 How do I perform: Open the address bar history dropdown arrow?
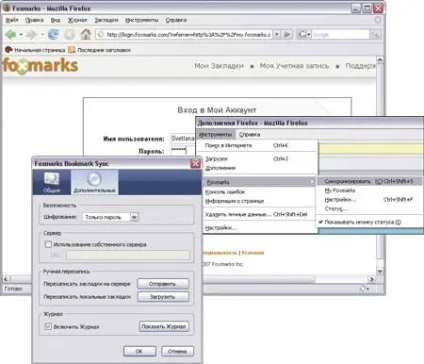[x=277, y=34]
